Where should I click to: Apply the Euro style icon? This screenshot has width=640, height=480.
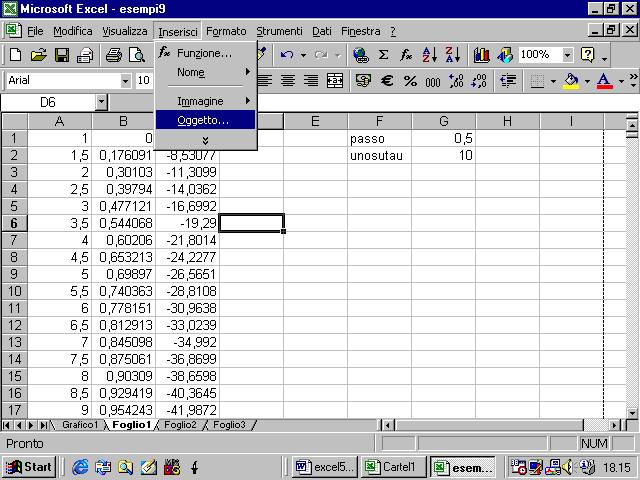387,80
